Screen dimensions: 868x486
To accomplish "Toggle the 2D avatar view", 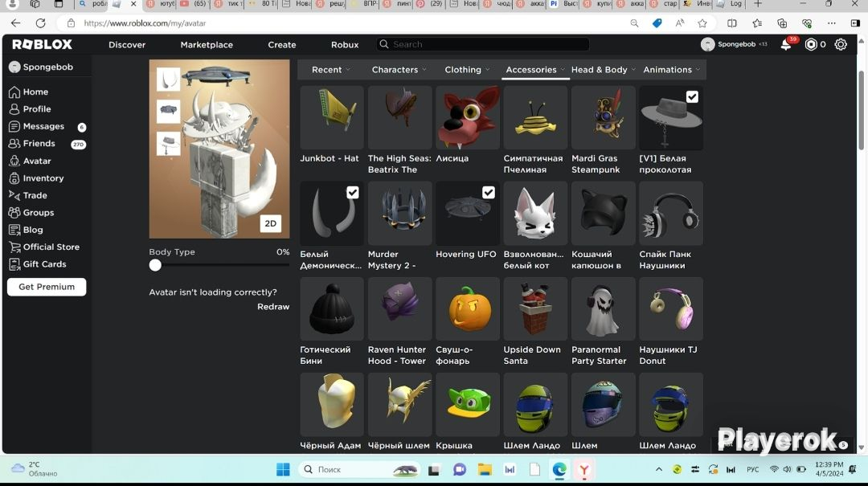I will point(271,223).
